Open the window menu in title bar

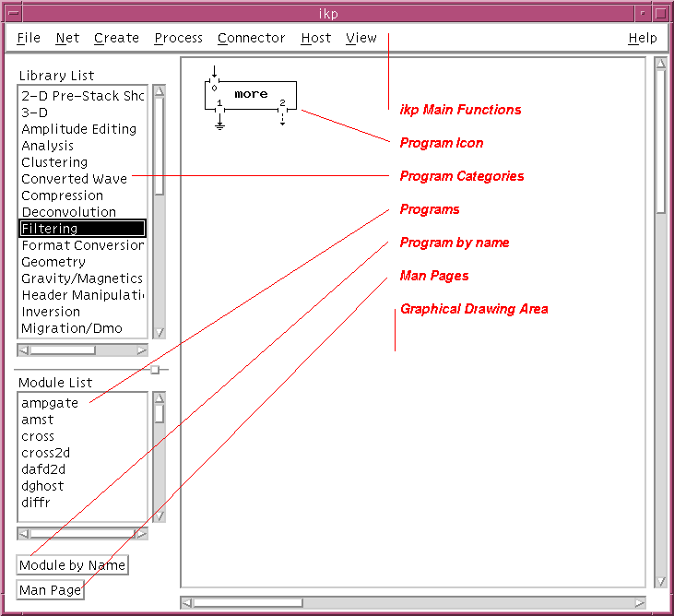pos(12,14)
